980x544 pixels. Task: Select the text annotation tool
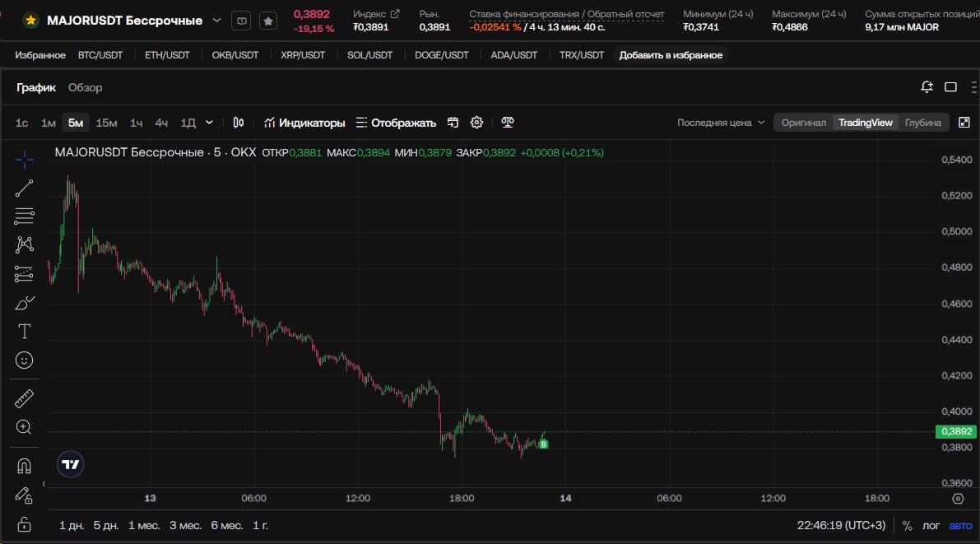(x=25, y=332)
